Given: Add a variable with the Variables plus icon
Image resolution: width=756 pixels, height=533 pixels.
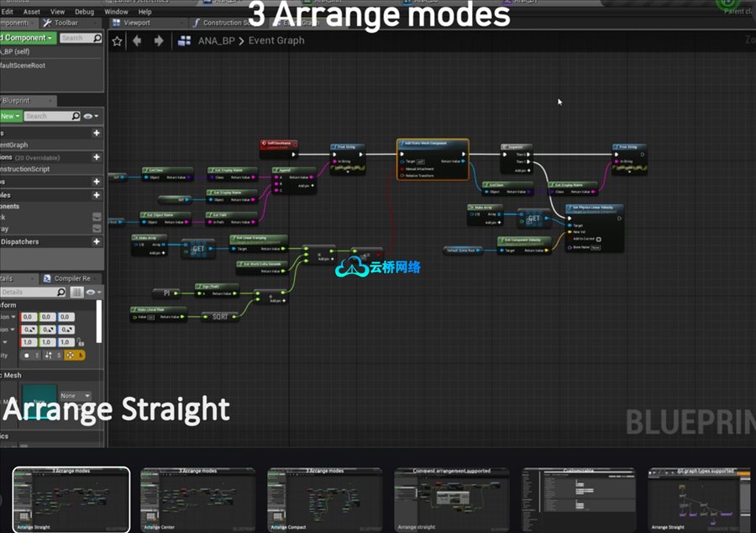Looking at the screenshot, I should pyautogui.click(x=97, y=195).
